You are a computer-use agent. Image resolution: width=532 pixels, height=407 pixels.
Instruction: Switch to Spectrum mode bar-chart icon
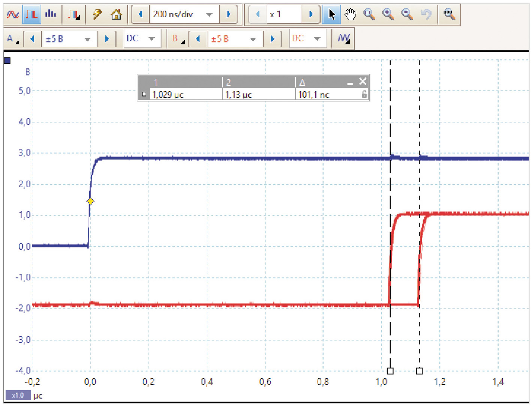pyautogui.click(x=51, y=15)
